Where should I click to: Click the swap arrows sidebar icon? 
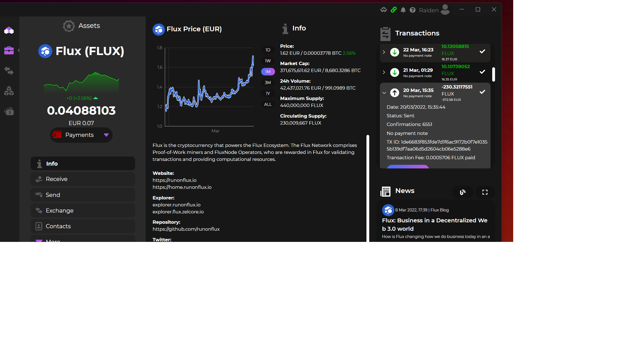pyautogui.click(x=9, y=71)
